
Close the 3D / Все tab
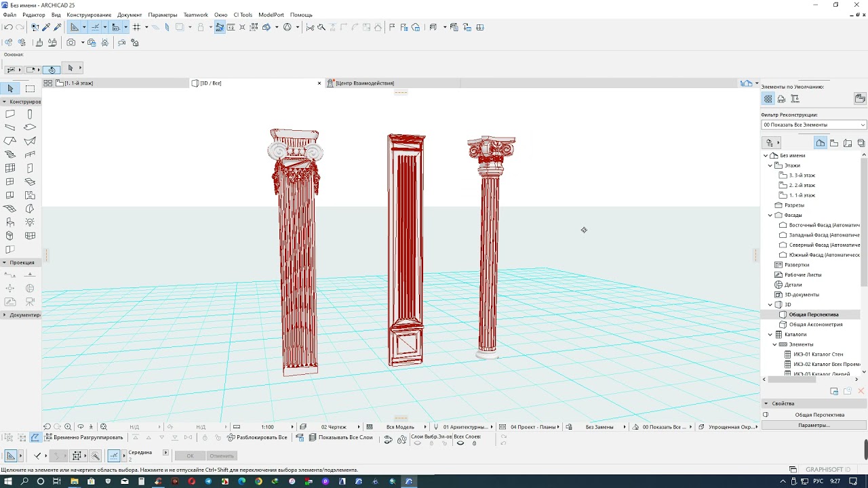click(319, 83)
